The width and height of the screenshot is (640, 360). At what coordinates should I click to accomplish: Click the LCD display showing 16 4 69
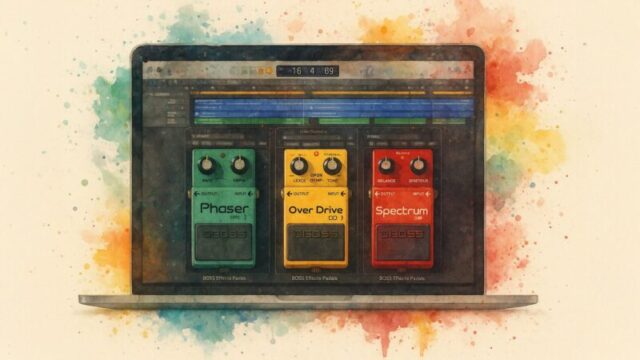pos(308,71)
